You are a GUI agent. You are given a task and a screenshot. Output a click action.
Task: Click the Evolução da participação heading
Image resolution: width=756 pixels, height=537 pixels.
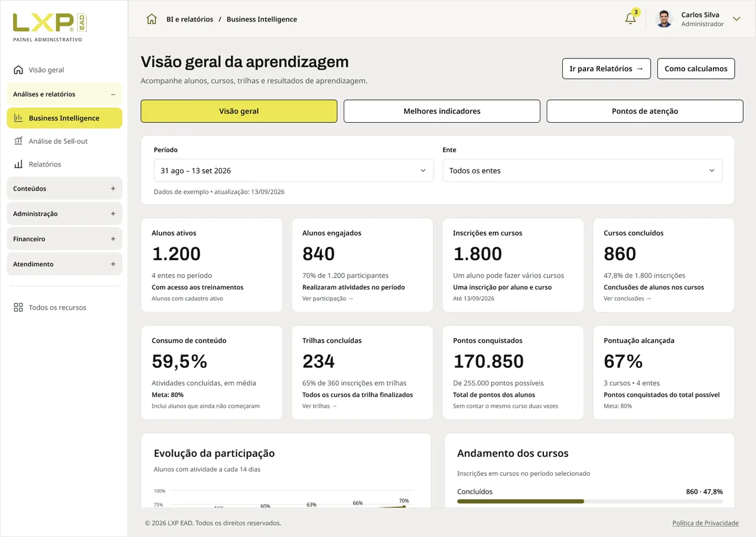[214, 453]
